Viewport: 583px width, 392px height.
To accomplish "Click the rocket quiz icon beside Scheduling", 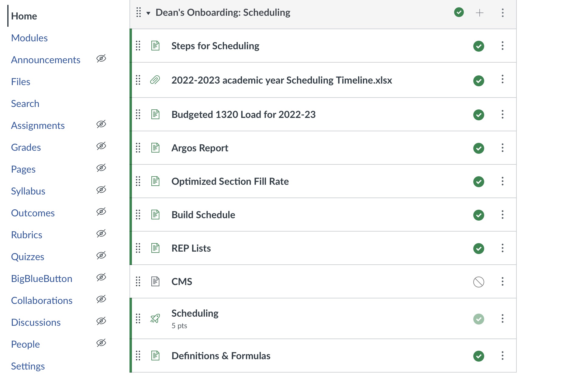I will click(x=155, y=318).
